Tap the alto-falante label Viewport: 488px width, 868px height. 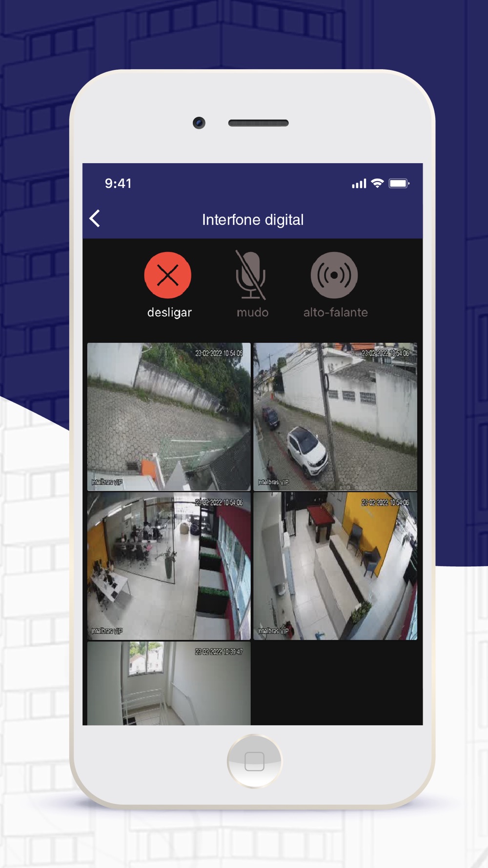(336, 312)
